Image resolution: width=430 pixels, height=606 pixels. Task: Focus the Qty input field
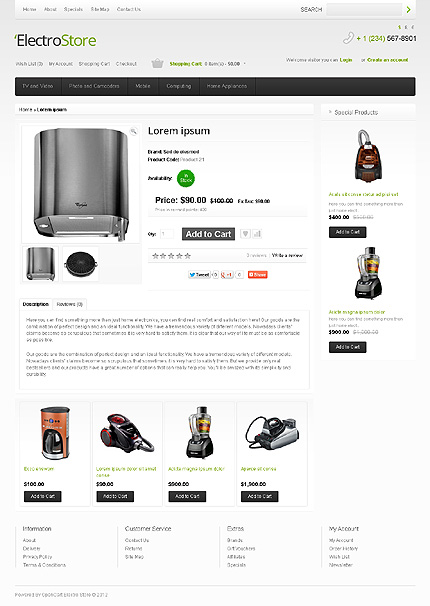click(x=167, y=234)
